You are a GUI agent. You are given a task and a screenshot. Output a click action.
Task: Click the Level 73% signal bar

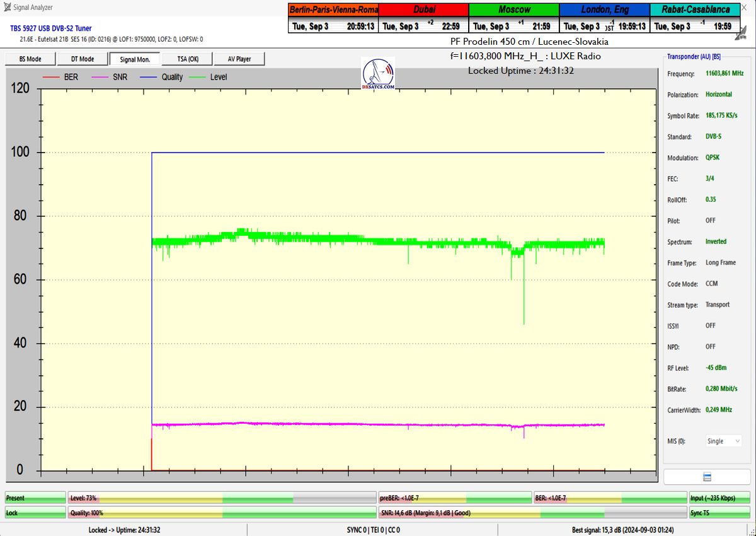tap(222, 498)
